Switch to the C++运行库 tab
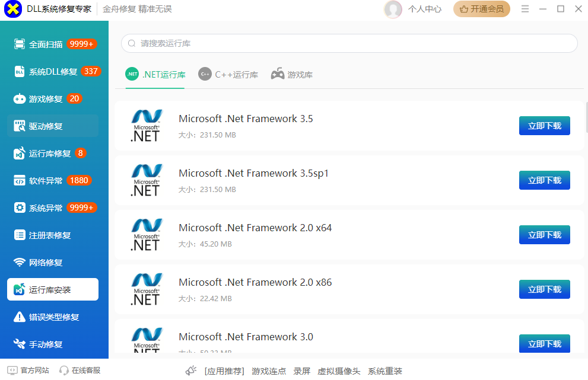This screenshot has width=588, height=380. coord(228,75)
